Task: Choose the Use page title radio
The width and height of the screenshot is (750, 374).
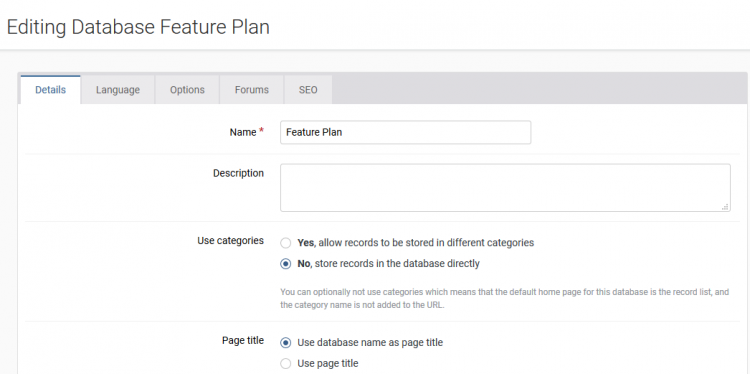Action: [286, 363]
